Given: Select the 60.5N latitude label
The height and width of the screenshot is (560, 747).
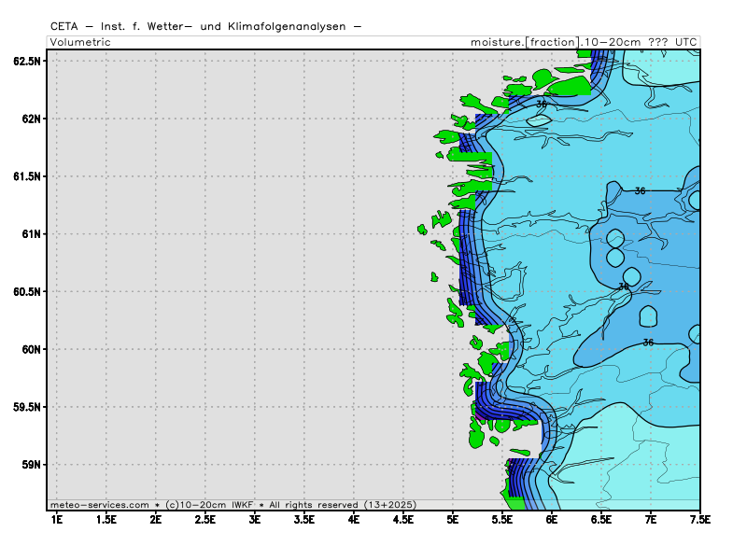Looking at the screenshot, I should point(27,292).
